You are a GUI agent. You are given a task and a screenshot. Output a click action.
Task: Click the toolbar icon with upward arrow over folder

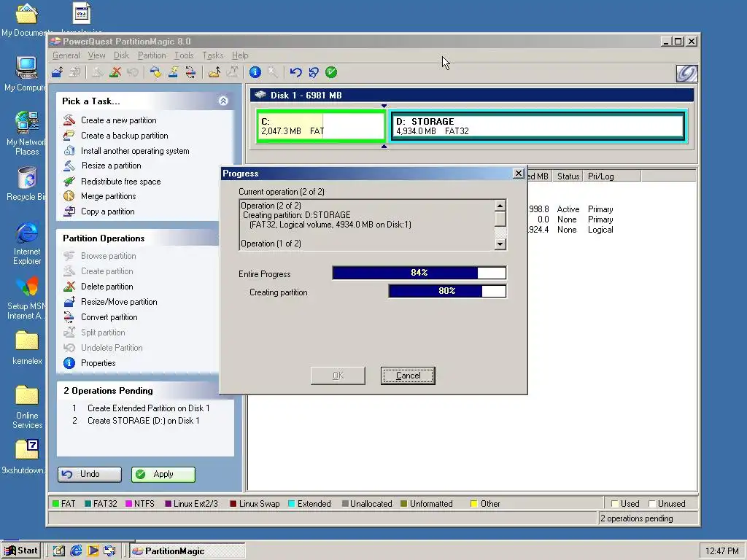tap(214, 72)
